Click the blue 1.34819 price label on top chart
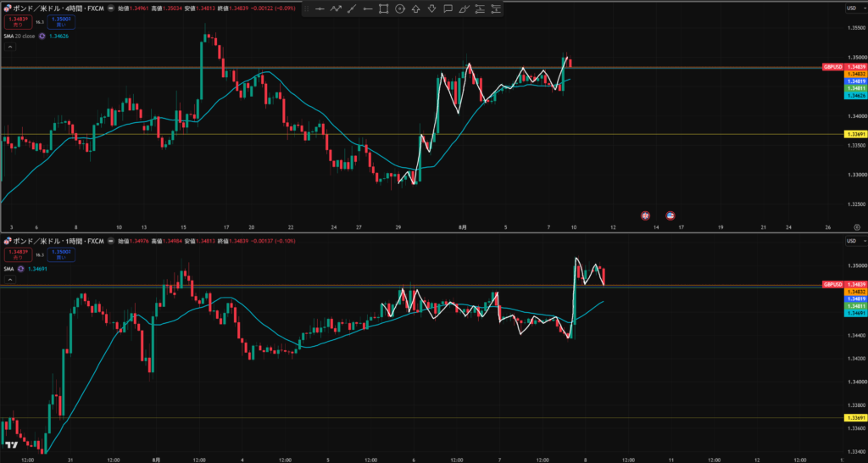868x463 pixels. (x=854, y=81)
